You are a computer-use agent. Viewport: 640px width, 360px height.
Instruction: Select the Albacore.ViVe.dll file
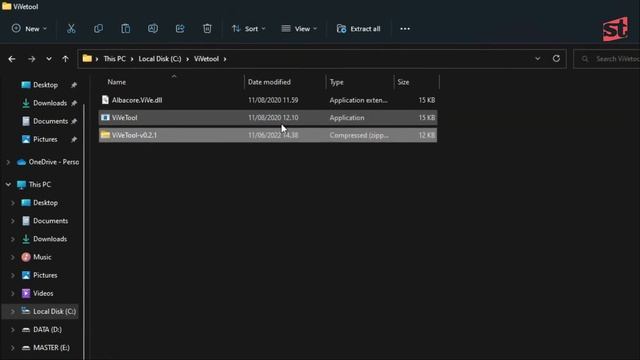coord(268,100)
